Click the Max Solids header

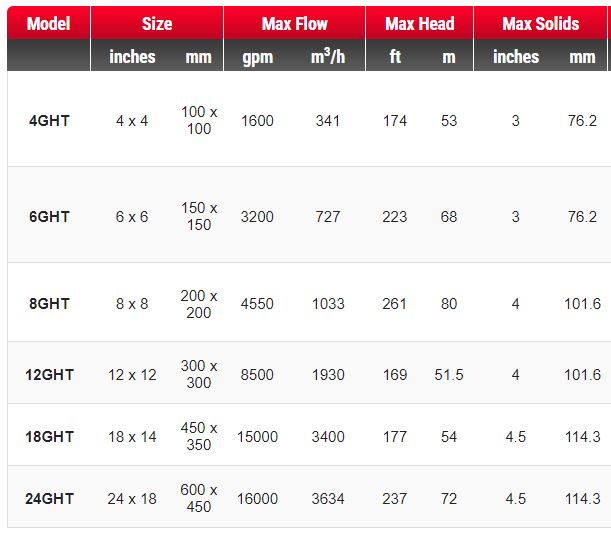pos(541,24)
